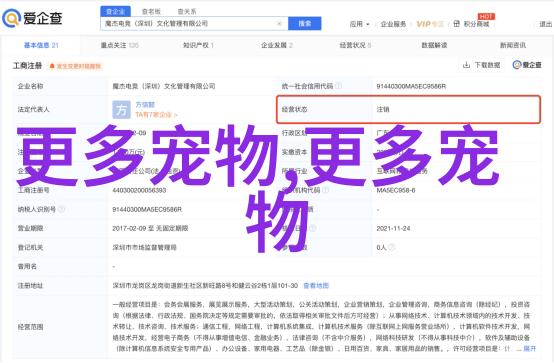Click 注销 in the 经营状态 row
Screen dimensions: 554x363
383,110
